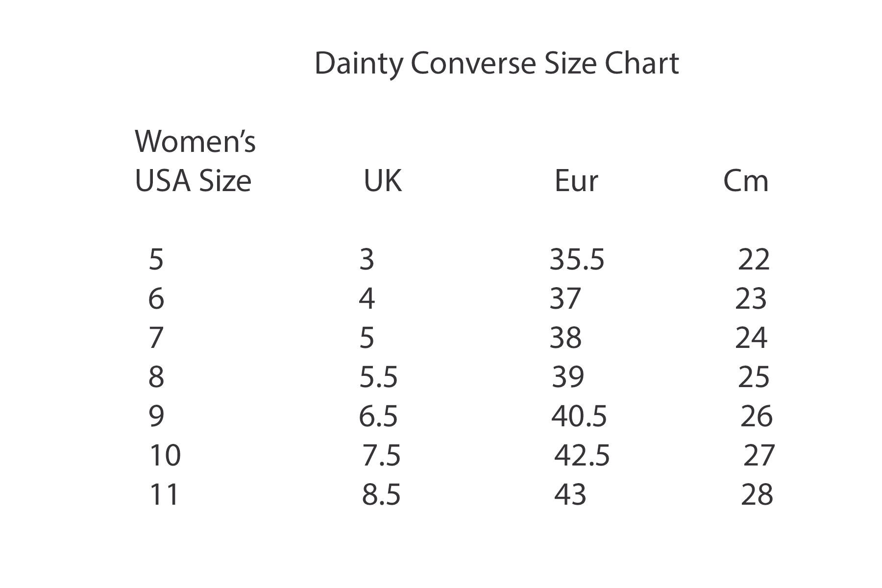Click UK size 3 value

click(x=367, y=259)
